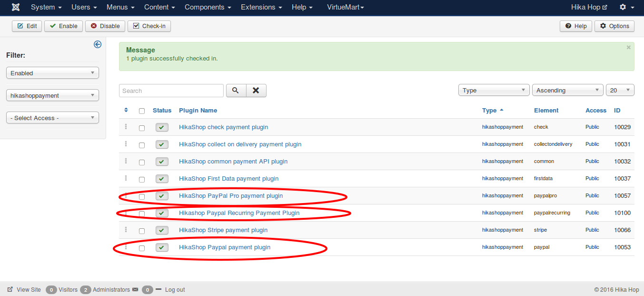Open the Ascending order dropdown

pyautogui.click(x=567, y=90)
